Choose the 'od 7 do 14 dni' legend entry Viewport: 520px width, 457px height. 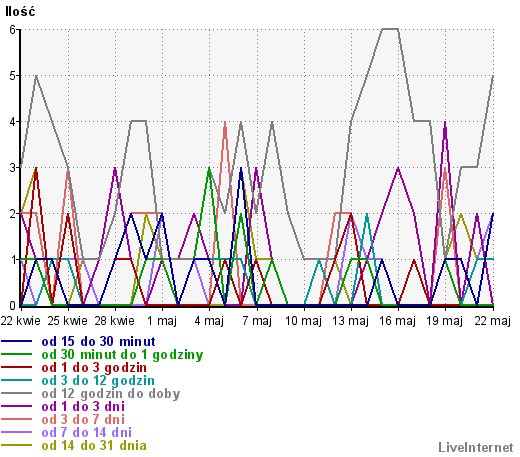click(x=87, y=433)
